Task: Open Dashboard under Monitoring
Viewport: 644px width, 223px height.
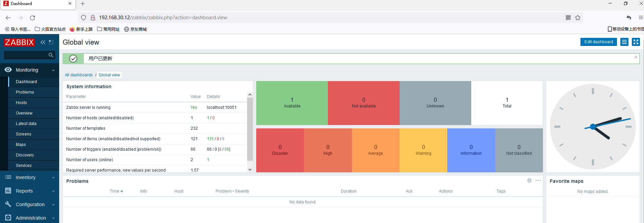Action: click(33, 82)
